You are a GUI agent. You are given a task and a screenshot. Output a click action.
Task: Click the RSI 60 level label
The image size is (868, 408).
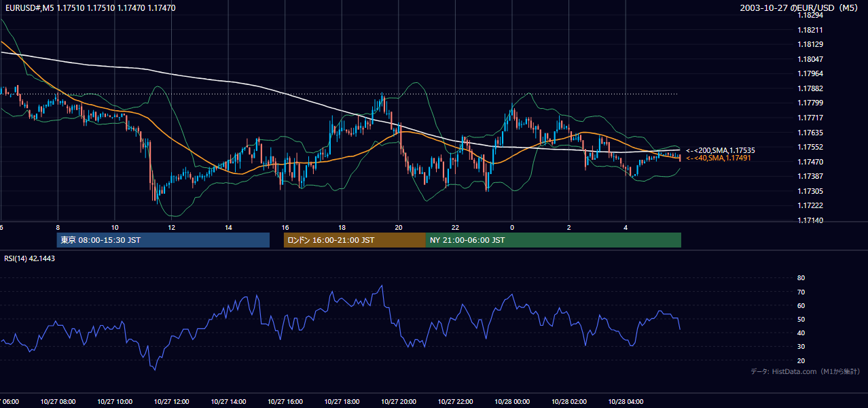tap(801, 305)
